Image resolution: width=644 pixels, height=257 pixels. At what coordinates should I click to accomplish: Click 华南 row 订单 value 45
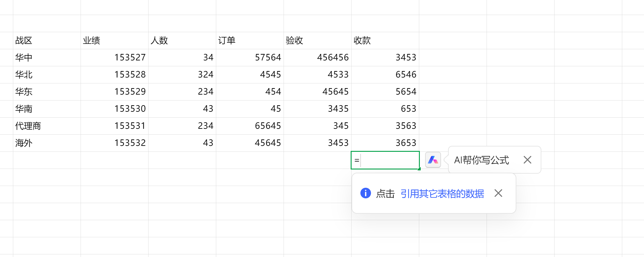tap(250, 109)
